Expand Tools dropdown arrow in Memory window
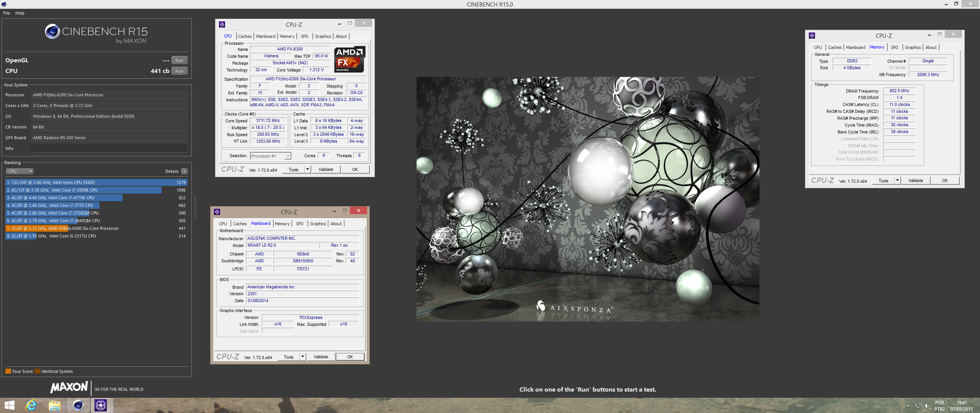 [x=897, y=180]
